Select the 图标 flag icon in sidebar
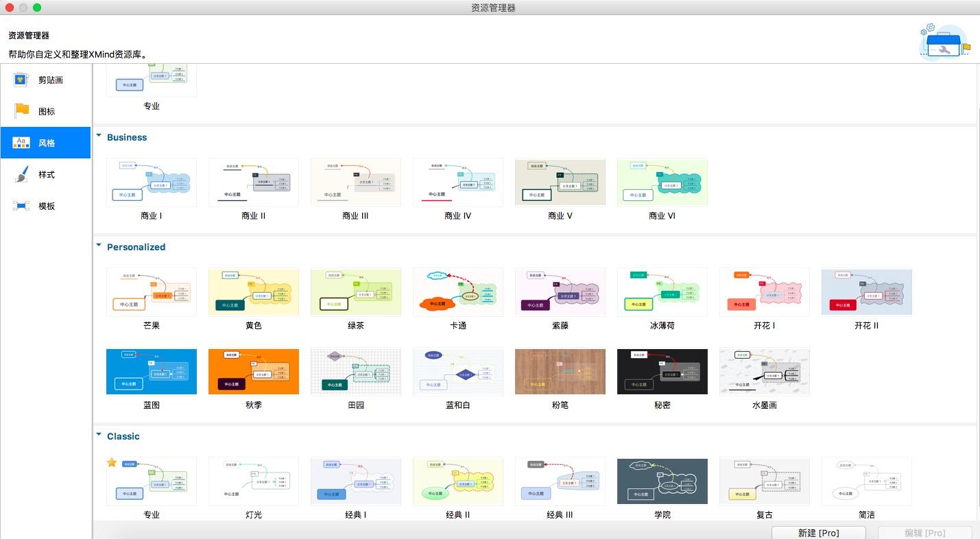Viewport: 980px width, 539px height. pos(22,111)
